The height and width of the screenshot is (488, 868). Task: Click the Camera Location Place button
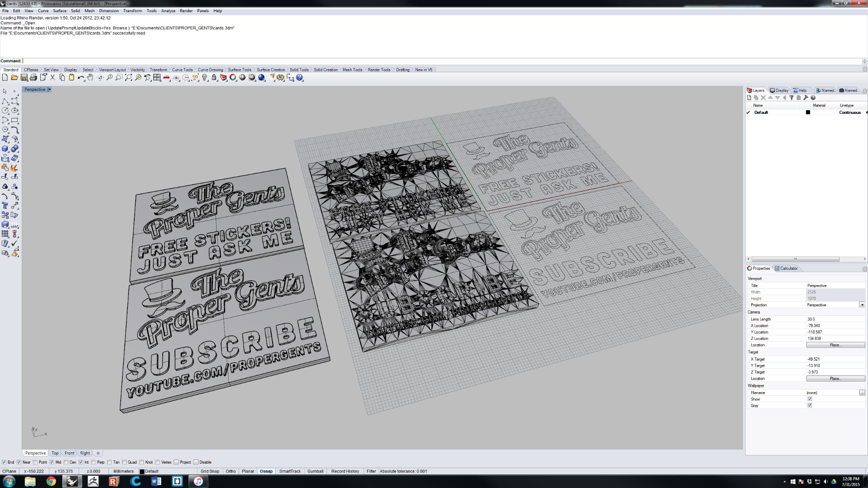835,345
